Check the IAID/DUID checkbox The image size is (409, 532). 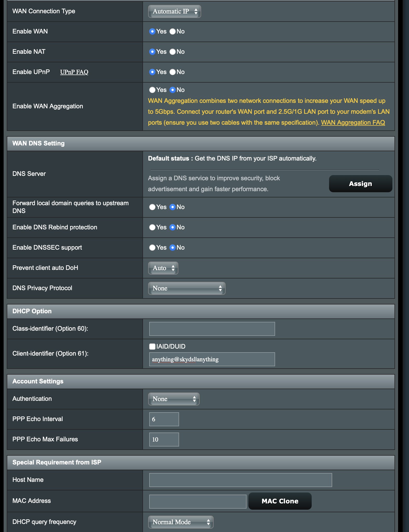click(152, 347)
